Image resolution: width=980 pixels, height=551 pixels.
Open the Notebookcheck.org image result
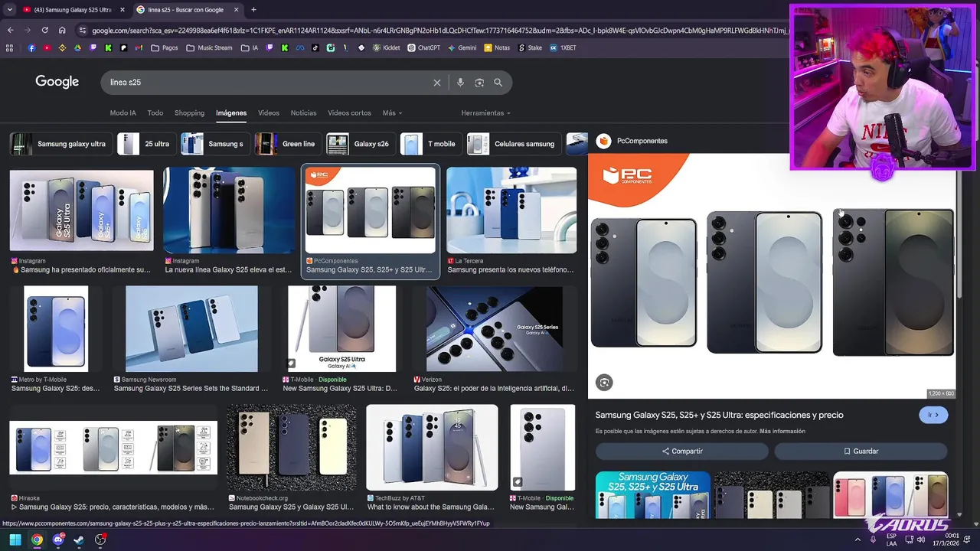tap(291, 448)
